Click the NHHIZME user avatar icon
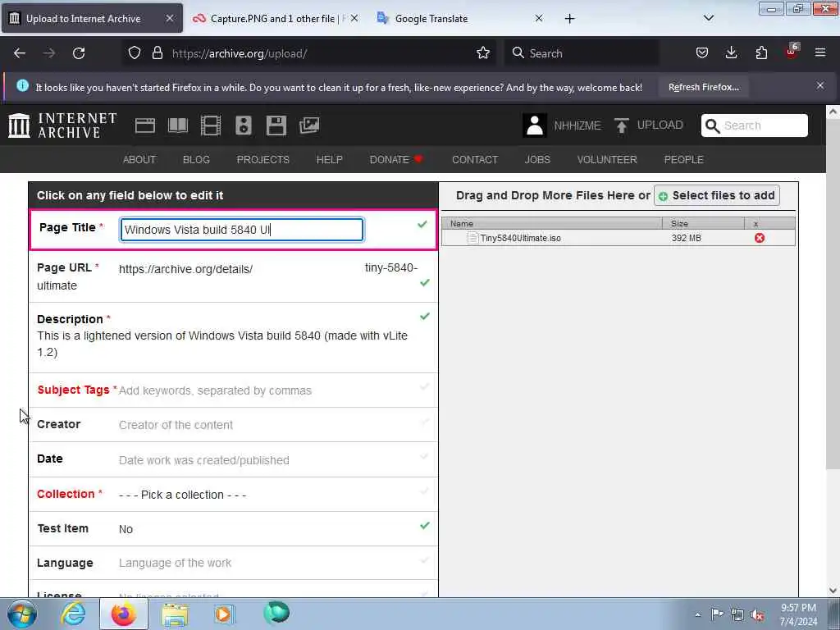 534,126
